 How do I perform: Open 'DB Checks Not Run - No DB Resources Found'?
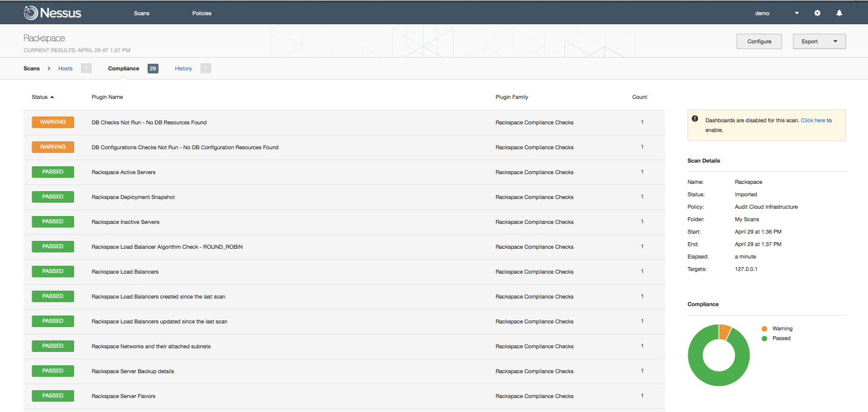(x=344, y=123)
